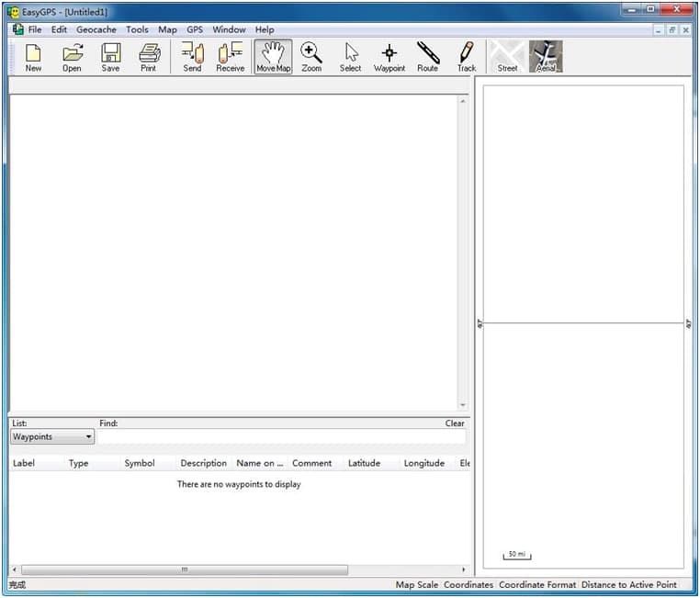
Task: Open the Geocache menu
Action: point(96,29)
